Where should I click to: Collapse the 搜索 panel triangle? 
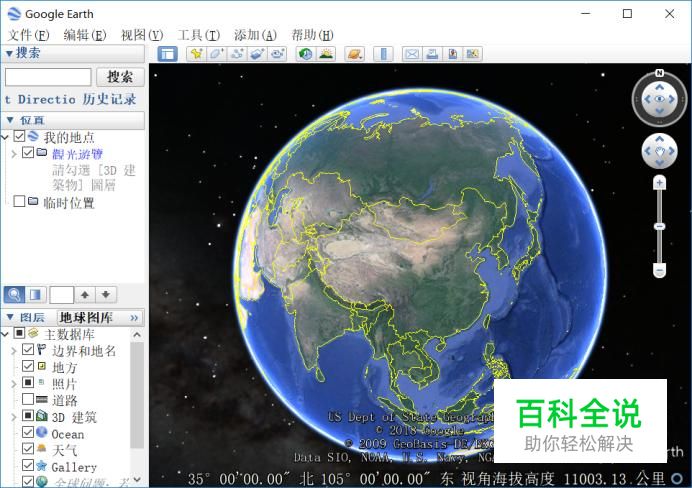9,54
